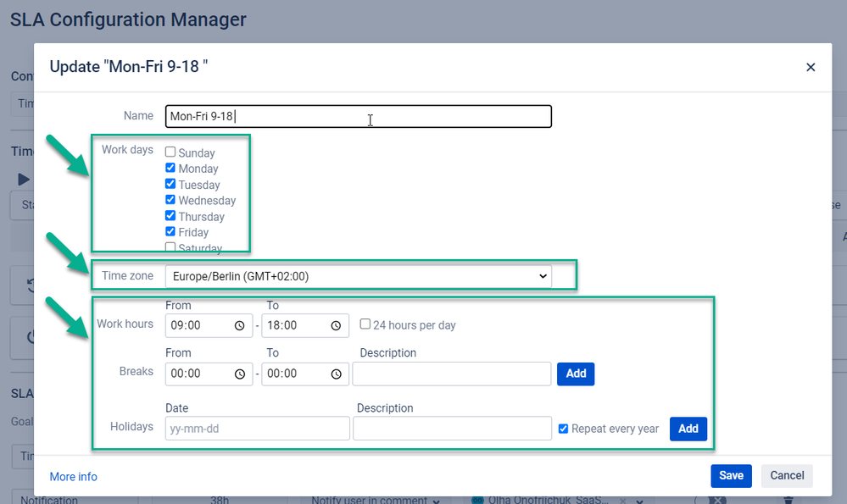Uncheck the Friday work day

(170, 231)
